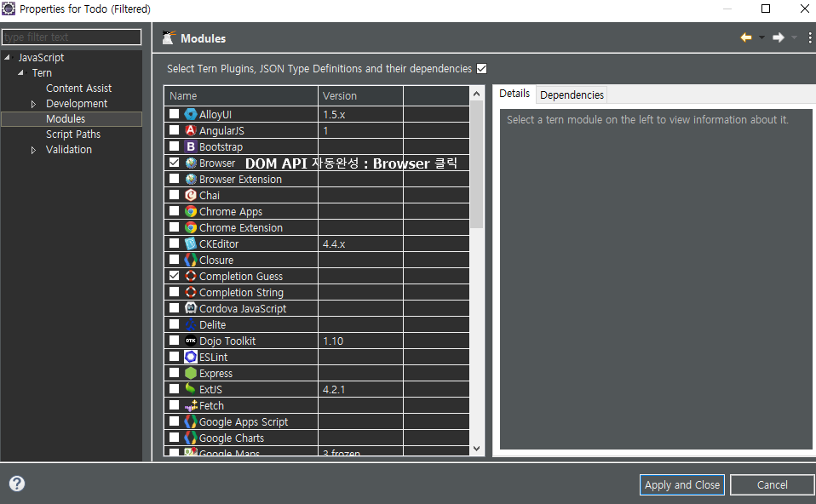The width and height of the screenshot is (816, 504).
Task: Check the Dojo Toolkit checkbox
Action: [175, 341]
